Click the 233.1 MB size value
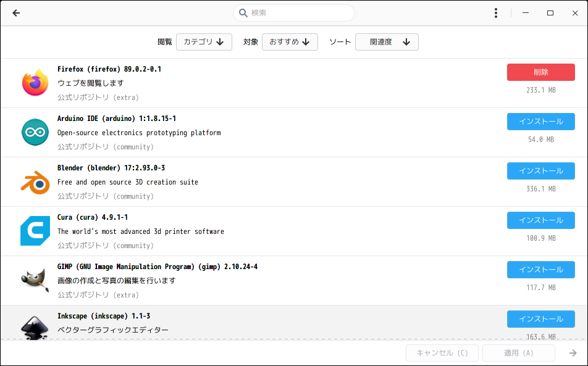 coord(541,90)
